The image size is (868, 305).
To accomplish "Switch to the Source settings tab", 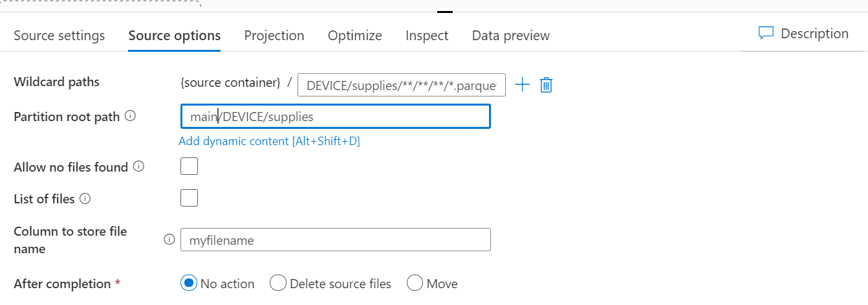I will [x=60, y=36].
